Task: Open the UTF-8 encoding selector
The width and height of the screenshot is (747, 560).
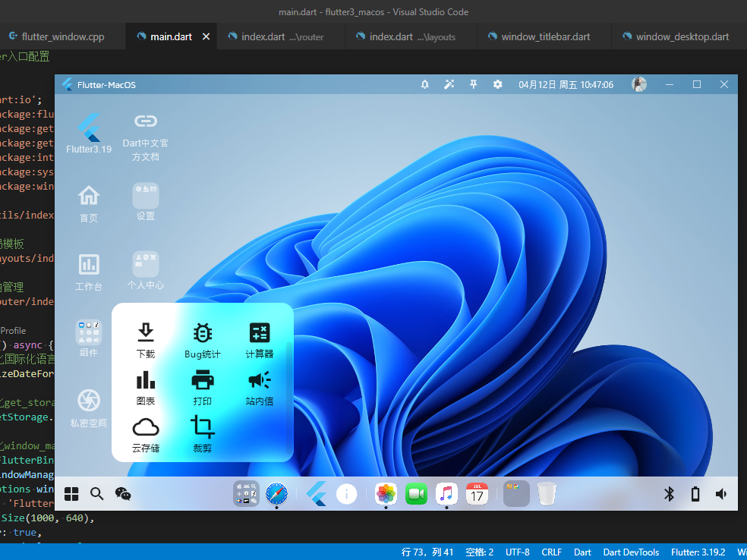Action: pos(517,552)
